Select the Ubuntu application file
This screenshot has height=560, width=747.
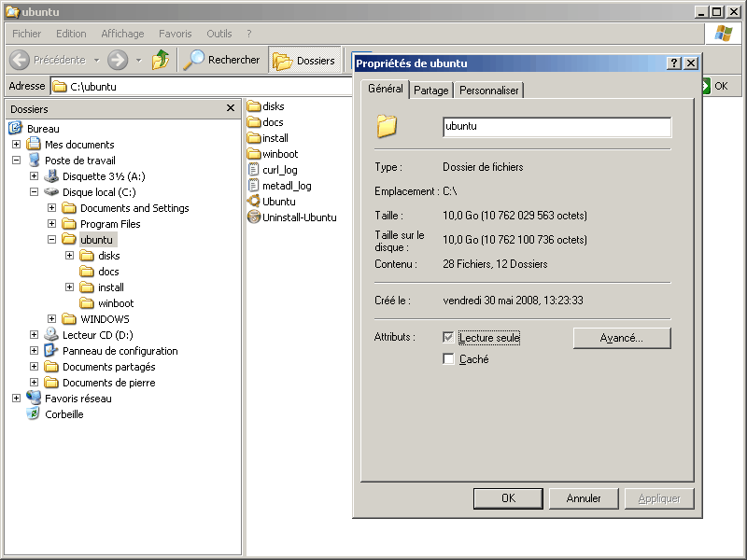pyautogui.click(x=272, y=202)
